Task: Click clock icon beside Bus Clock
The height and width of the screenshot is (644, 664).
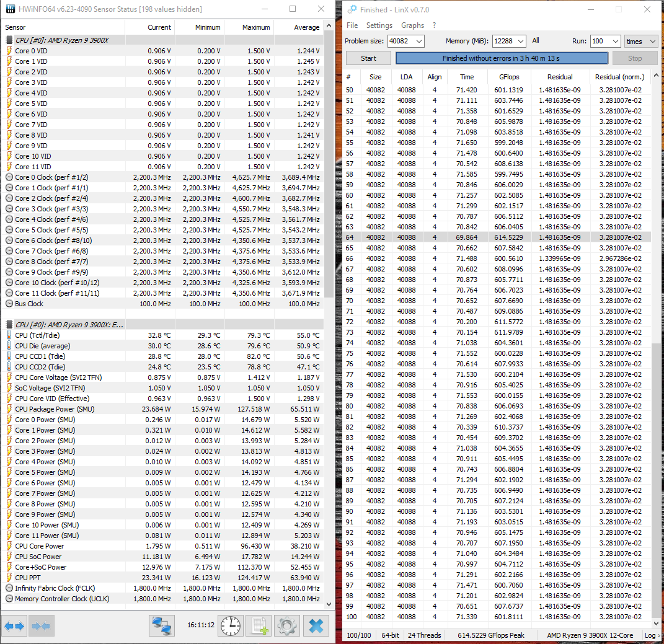Action: point(9,304)
